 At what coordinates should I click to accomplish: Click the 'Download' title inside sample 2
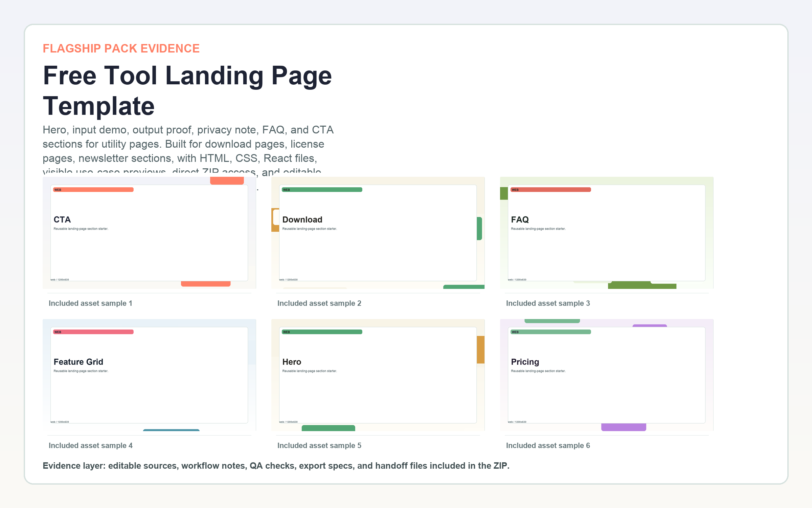coord(302,219)
